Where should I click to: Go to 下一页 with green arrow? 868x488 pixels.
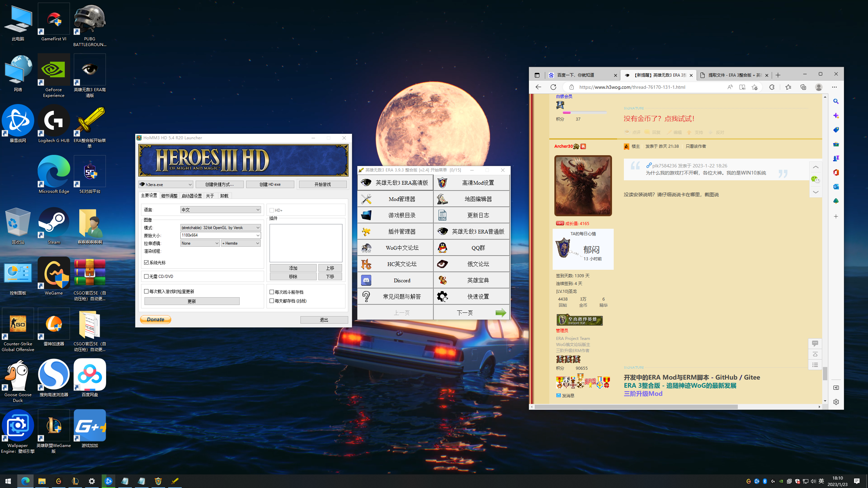click(x=471, y=312)
